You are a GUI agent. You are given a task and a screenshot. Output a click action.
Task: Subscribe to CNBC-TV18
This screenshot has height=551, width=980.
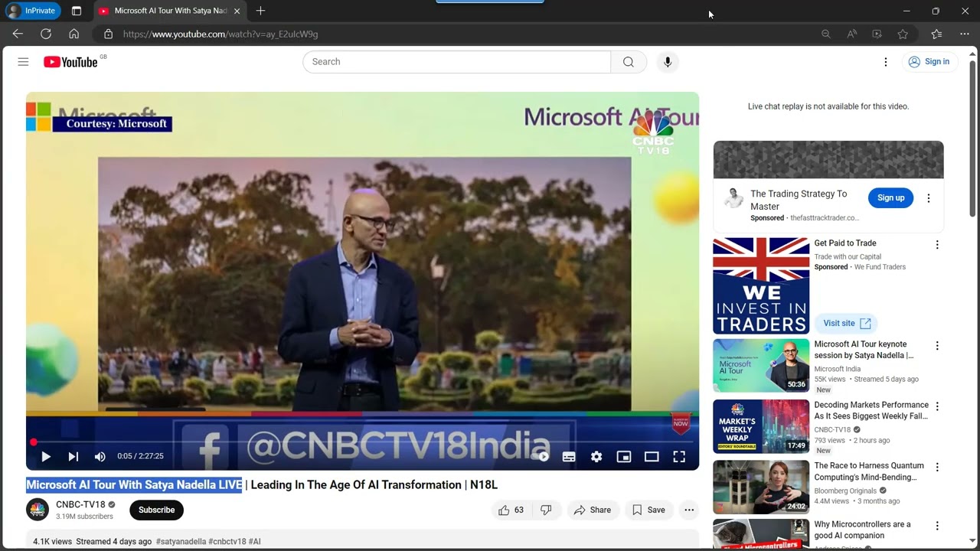[156, 510]
